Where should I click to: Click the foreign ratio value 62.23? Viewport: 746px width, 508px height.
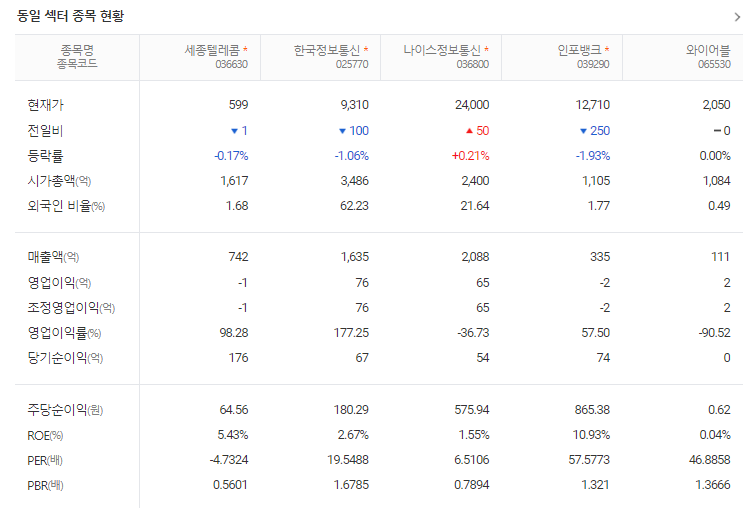tap(354, 206)
